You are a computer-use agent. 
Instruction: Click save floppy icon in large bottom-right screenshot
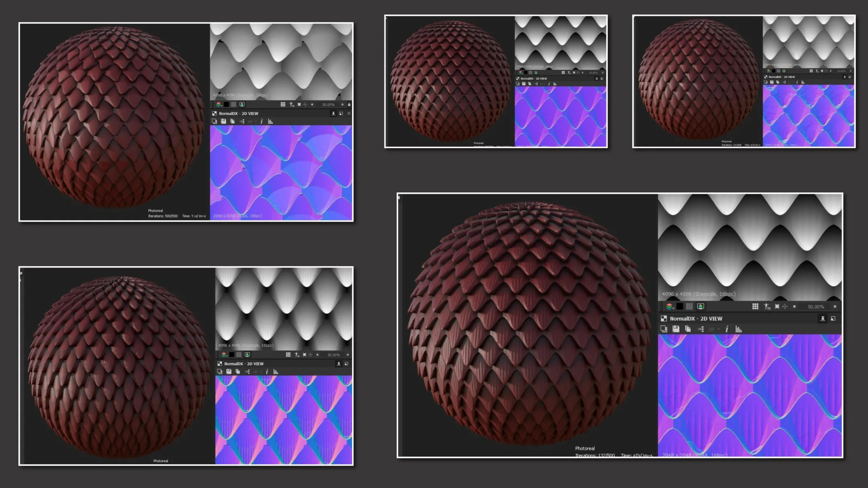coord(676,329)
